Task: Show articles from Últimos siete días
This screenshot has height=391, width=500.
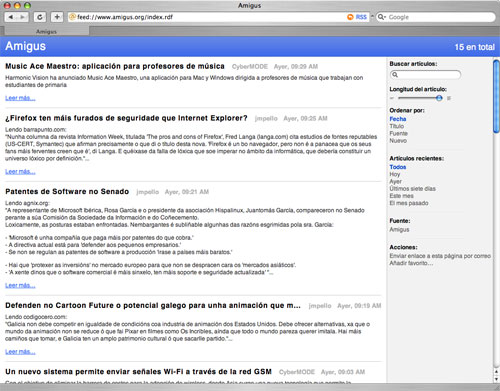Action: 413,189
